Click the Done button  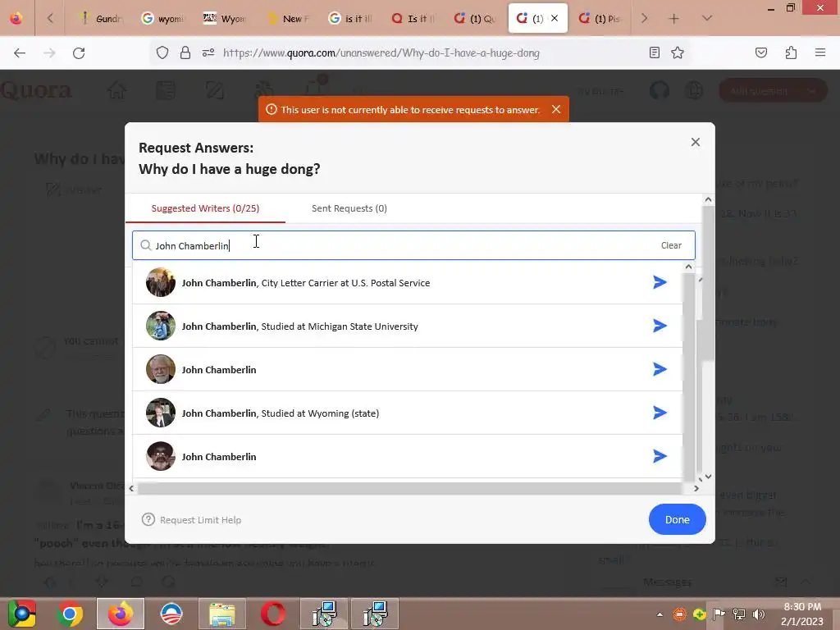[677, 519]
